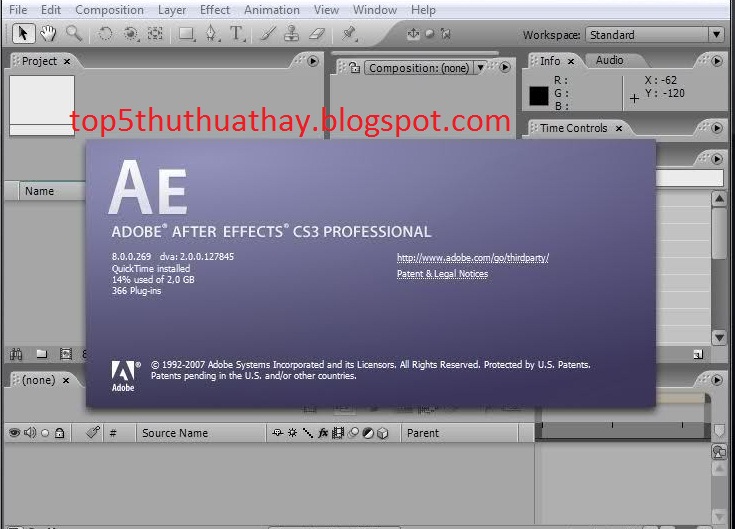Click the Local Axis Mode icon

click(x=413, y=34)
